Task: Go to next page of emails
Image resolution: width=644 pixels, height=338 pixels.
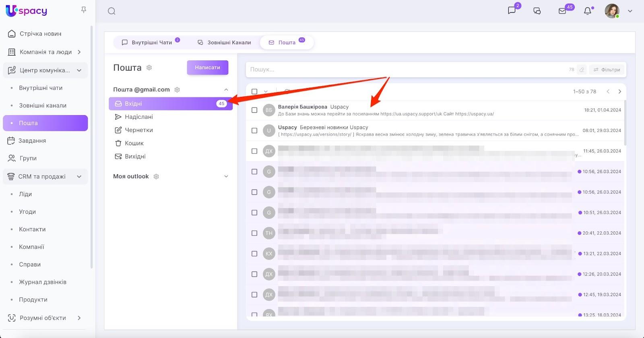Action: click(x=620, y=92)
